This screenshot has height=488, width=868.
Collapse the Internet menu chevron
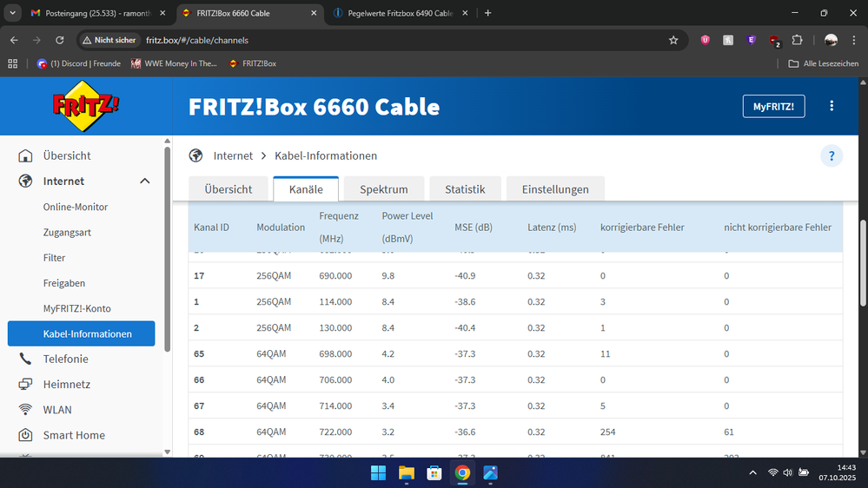145,181
